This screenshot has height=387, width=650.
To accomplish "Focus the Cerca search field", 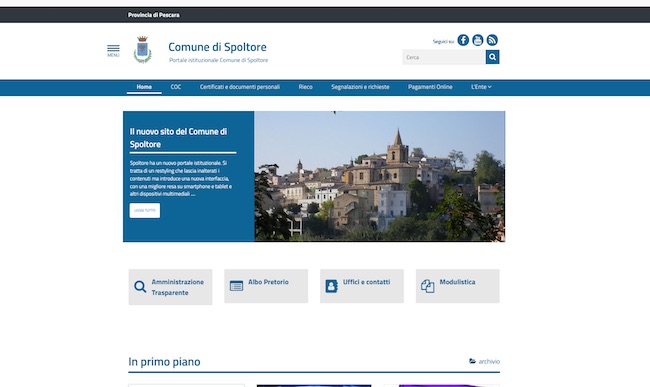I will [444, 57].
